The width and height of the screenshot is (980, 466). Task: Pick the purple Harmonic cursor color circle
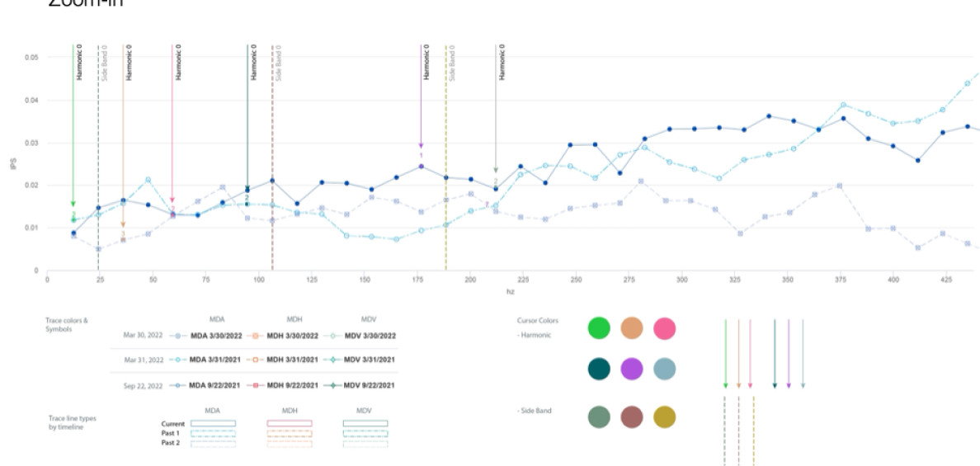point(632,369)
